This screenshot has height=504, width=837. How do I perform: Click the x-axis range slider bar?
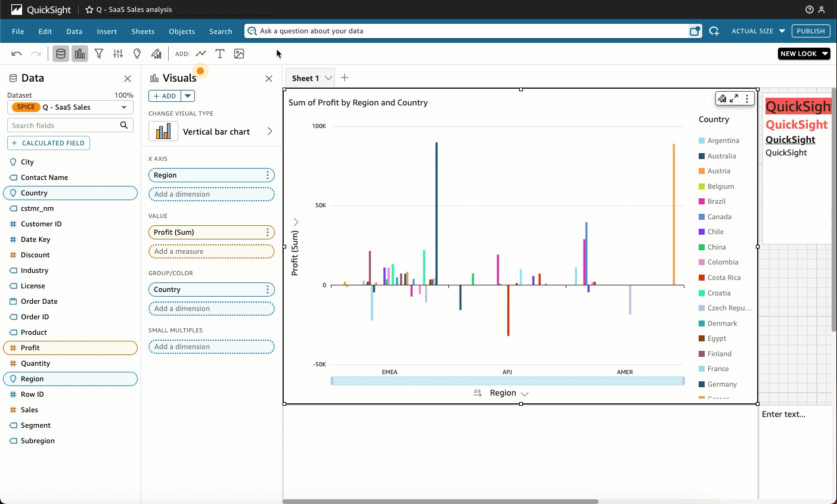tap(508, 381)
